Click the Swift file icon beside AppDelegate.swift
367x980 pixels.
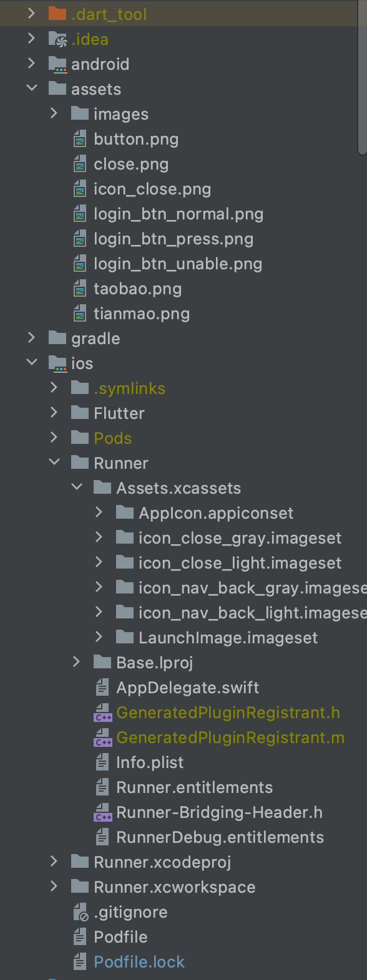101,687
